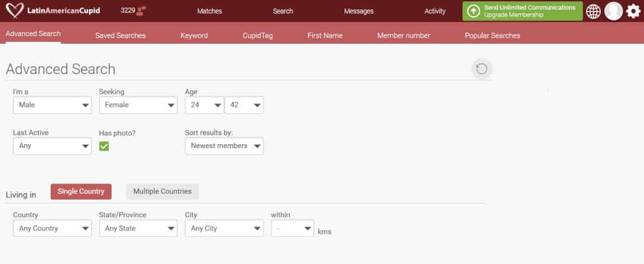Switch to Multiple Countries option
Viewport: 644px width, 264px height.
click(x=162, y=191)
